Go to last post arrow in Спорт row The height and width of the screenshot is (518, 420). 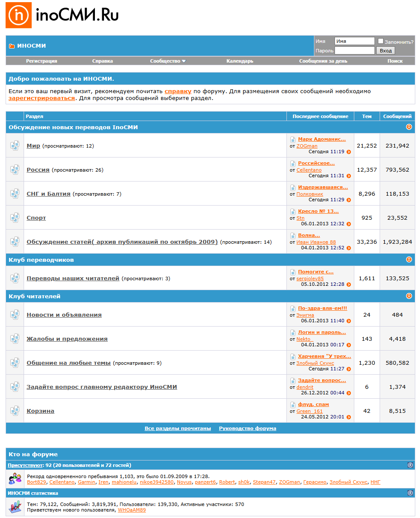[349, 224]
